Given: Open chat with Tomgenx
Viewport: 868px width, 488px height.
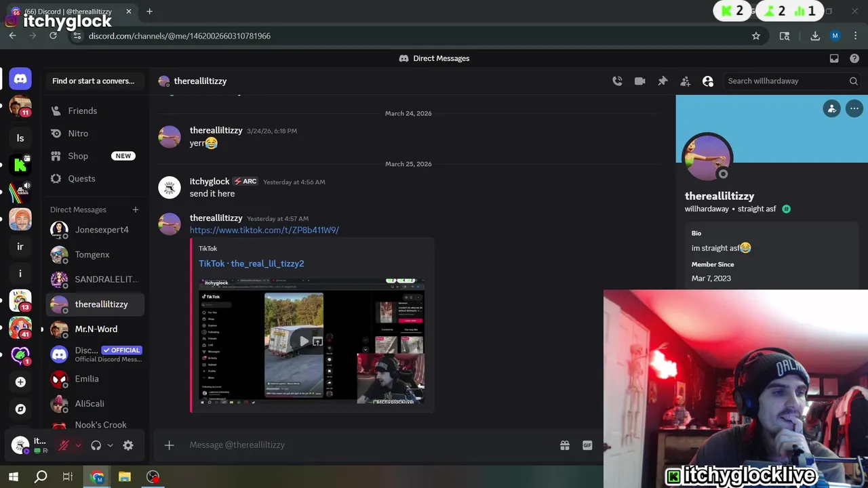Looking at the screenshot, I should point(95,255).
